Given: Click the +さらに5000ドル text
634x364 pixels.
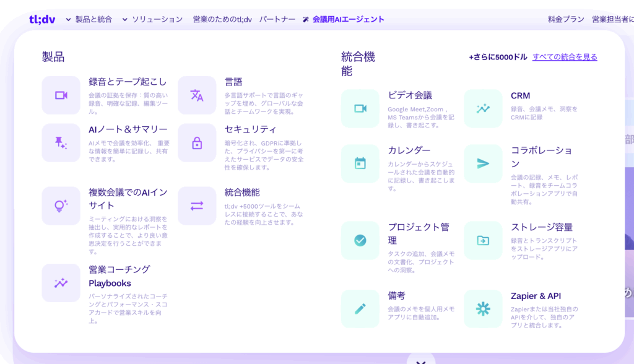Looking at the screenshot, I should click(498, 57).
